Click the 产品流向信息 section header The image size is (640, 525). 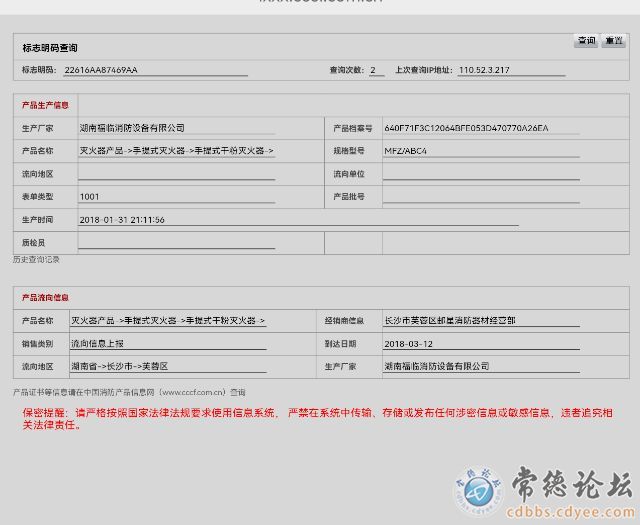(x=45, y=298)
